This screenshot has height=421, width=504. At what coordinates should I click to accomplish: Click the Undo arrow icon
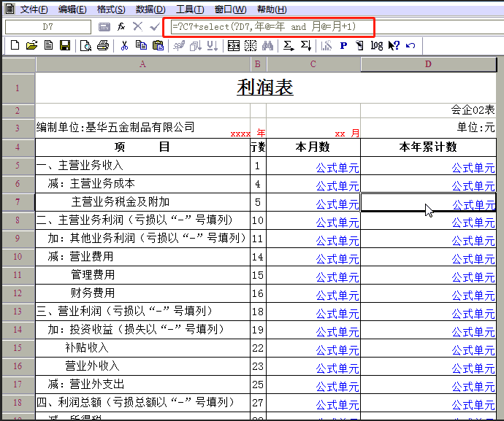tap(411, 45)
